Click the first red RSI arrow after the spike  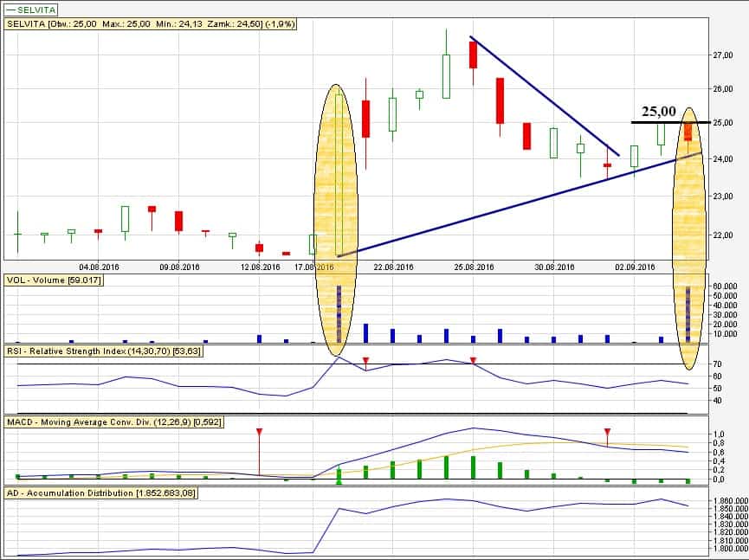(365, 360)
